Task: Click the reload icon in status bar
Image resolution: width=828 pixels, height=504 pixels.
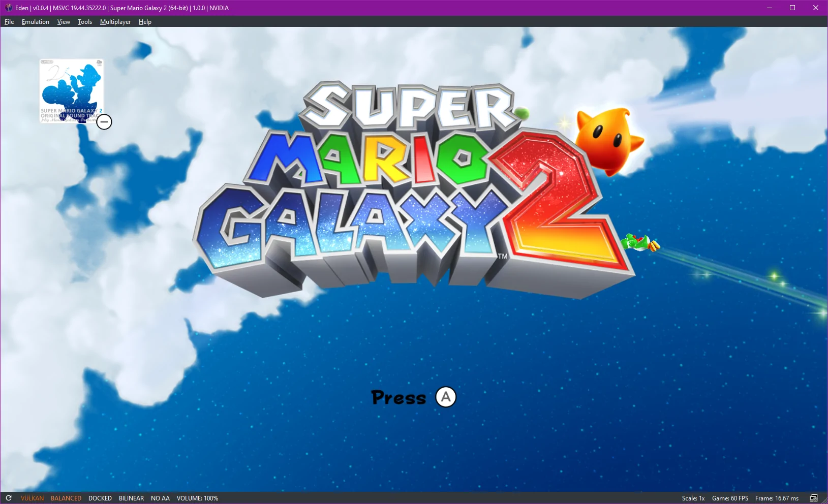Action: pos(9,498)
